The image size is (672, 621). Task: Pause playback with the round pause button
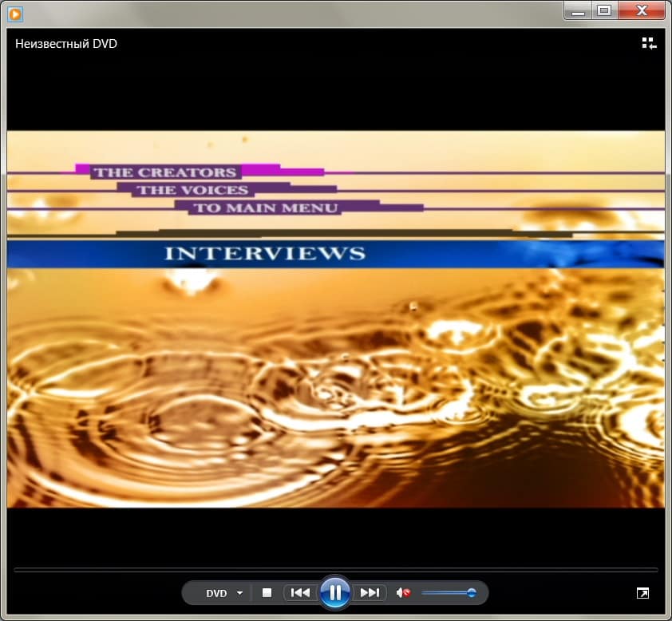coord(335,593)
